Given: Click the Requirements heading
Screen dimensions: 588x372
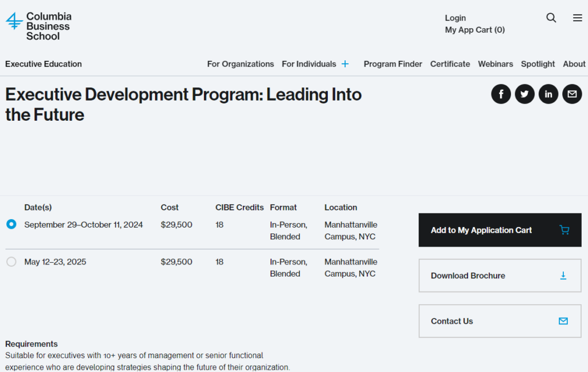Looking at the screenshot, I should pyautogui.click(x=32, y=344).
